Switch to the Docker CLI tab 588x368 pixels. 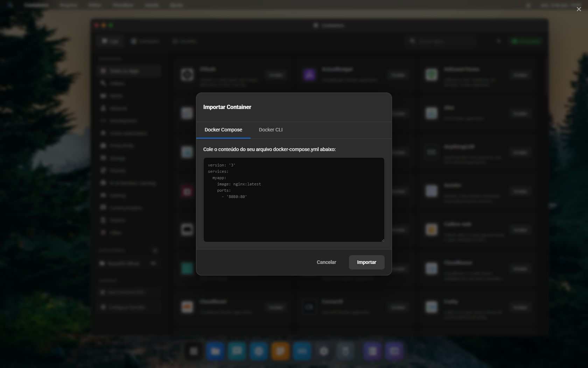coord(270,130)
